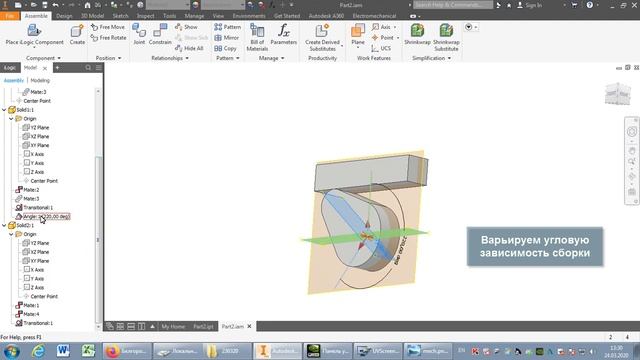The image size is (640, 360).
Task: Open the browser panel menu icon
Action: 98,68
